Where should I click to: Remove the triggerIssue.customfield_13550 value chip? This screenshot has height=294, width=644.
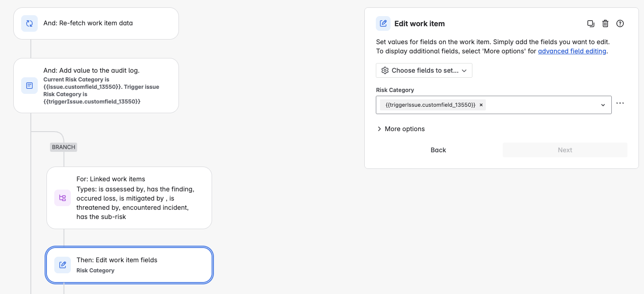point(481,105)
